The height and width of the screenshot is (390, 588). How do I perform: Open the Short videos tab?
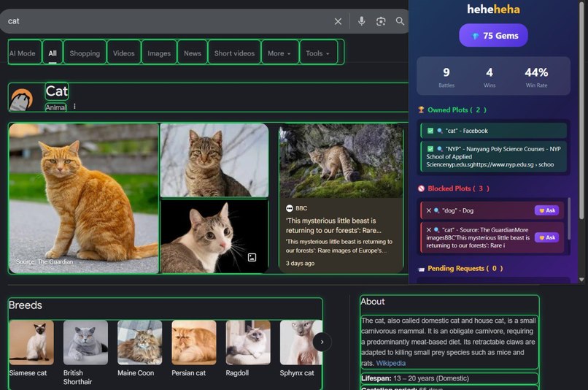coord(234,53)
